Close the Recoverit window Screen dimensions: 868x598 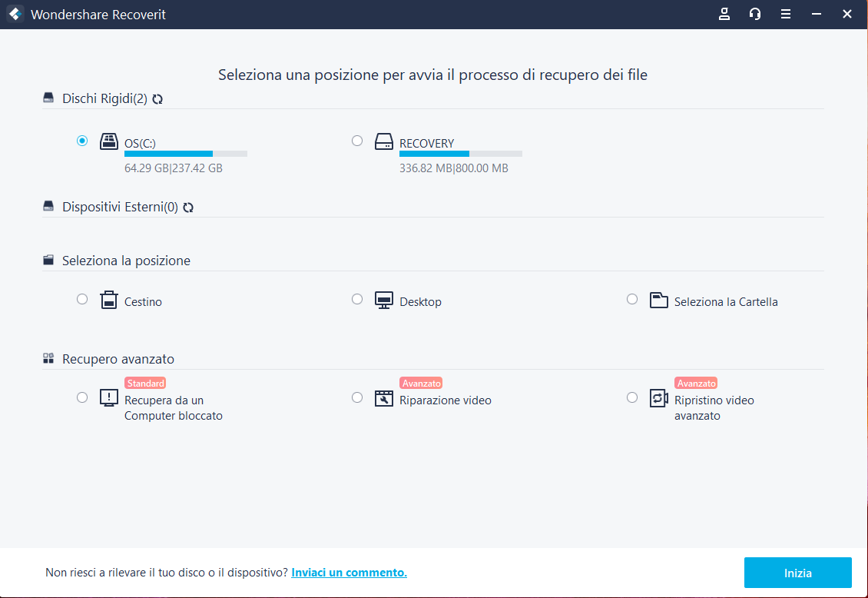pos(847,14)
